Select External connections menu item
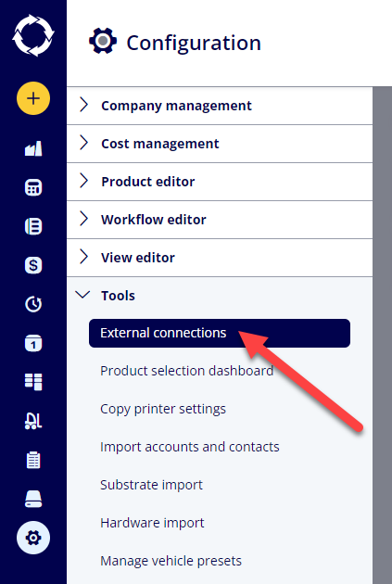This screenshot has height=584, width=392. (220, 333)
